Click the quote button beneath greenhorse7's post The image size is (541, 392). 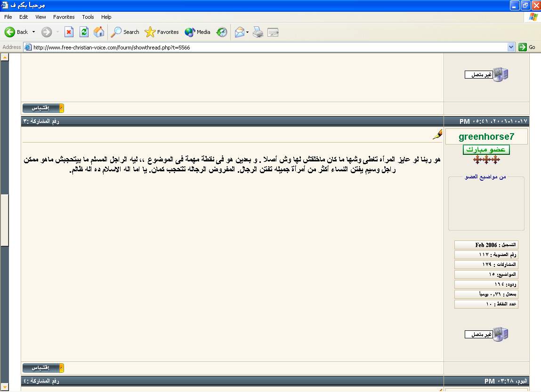[x=43, y=368]
